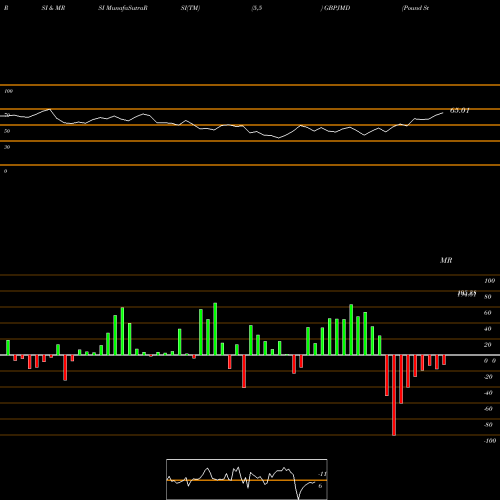Click the 'SI & MR' header label

53,8
